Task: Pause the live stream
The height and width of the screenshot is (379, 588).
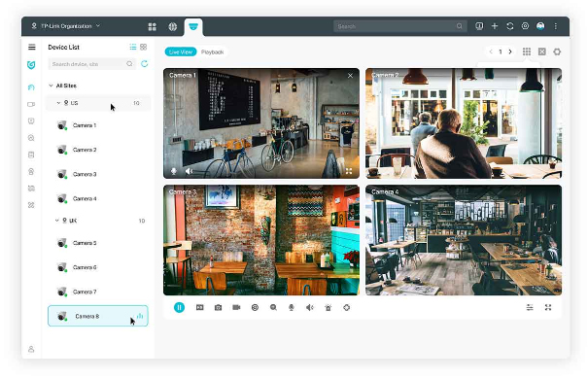Action: pyautogui.click(x=179, y=307)
